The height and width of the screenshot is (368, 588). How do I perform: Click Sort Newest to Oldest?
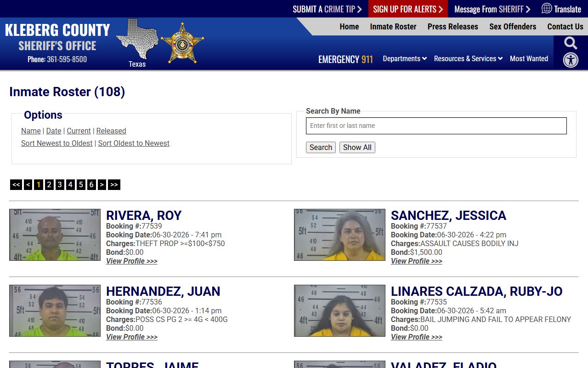click(x=57, y=143)
